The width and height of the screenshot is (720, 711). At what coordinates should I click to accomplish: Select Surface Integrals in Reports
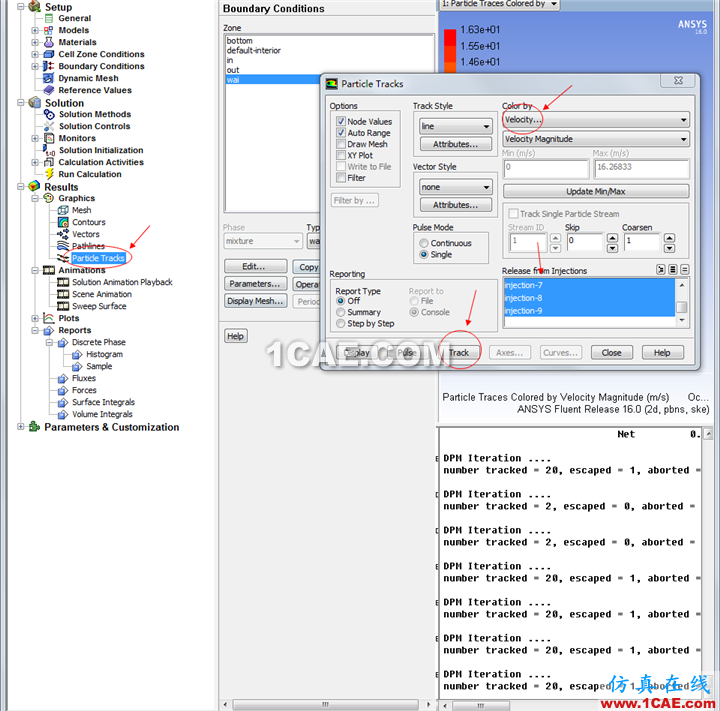click(103, 402)
